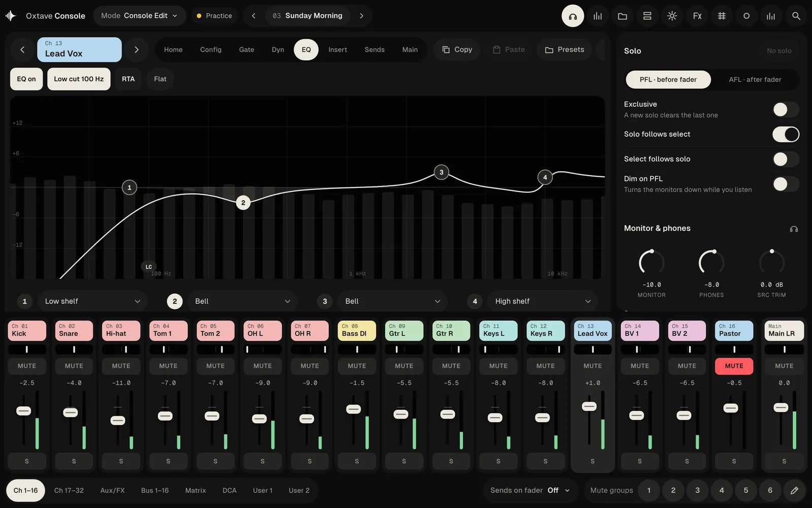Open the meters bars icon beside headphones
Viewport: 812px width, 508px height.
pyautogui.click(x=598, y=16)
